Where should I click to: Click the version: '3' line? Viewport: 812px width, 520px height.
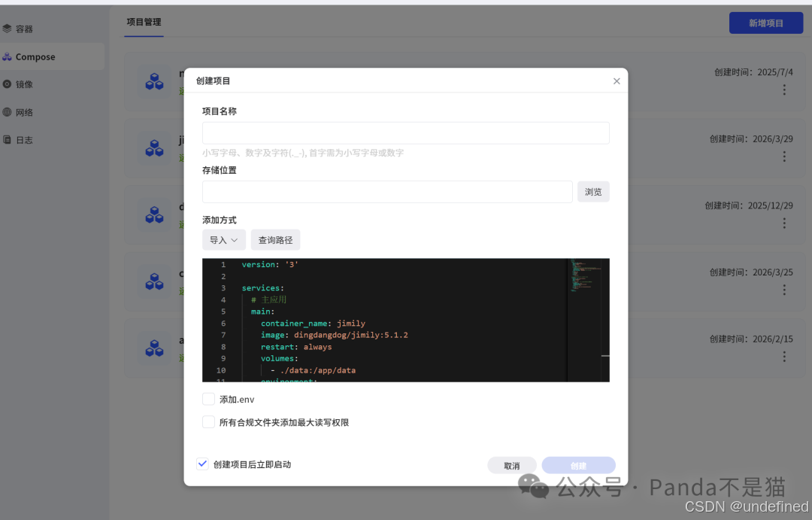(x=270, y=264)
